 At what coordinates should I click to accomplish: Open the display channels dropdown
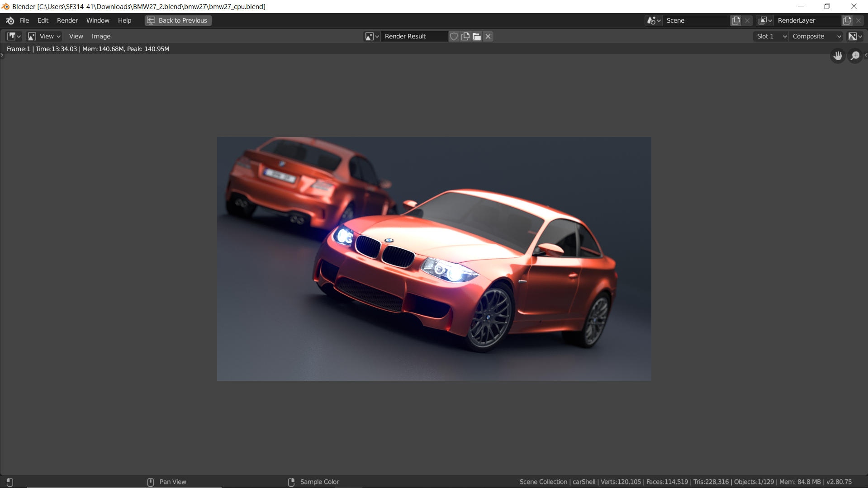(855, 36)
